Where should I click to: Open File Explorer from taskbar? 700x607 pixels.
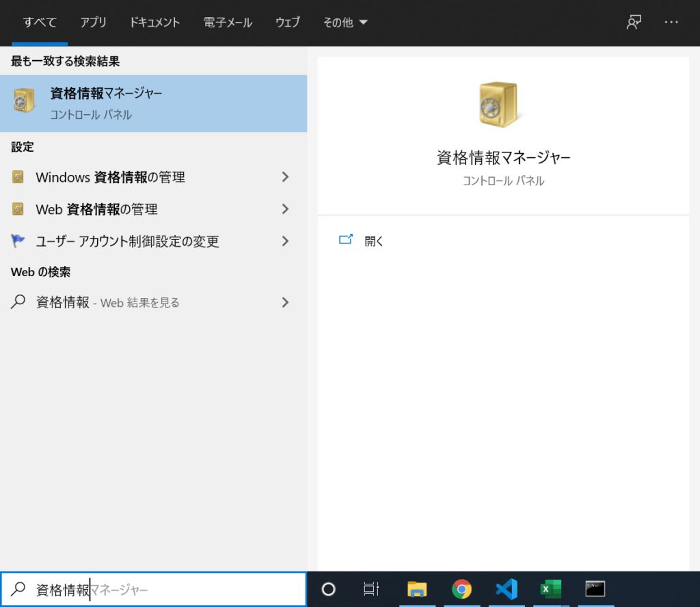(x=417, y=589)
